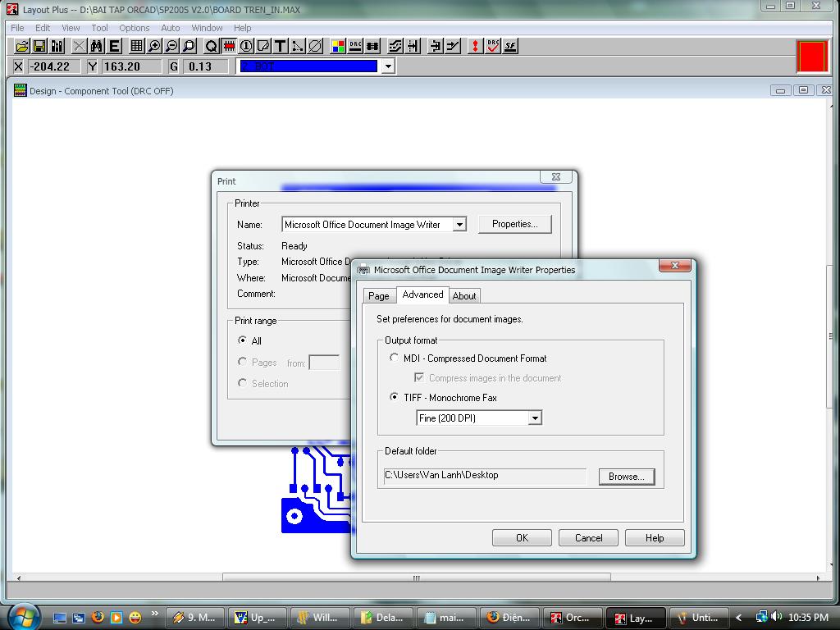The image size is (840, 630).
Task: Click the volume speaker tray icon
Action: pos(776,617)
